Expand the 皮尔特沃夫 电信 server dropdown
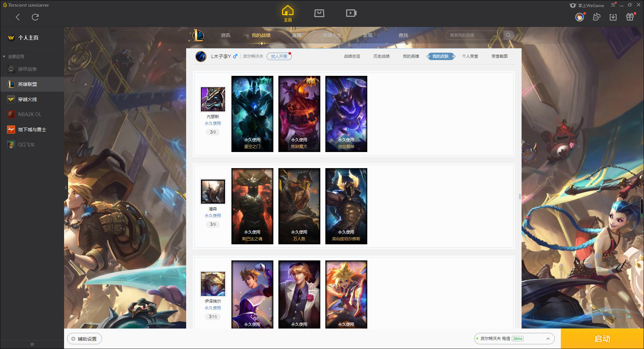The image size is (644, 349). [x=514, y=339]
